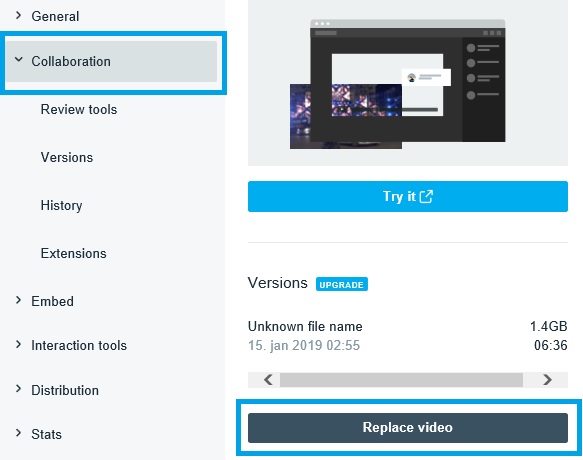Collapse the Collapse Collaboration section chevron
The width and height of the screenshot is (583, 460).
19,59
